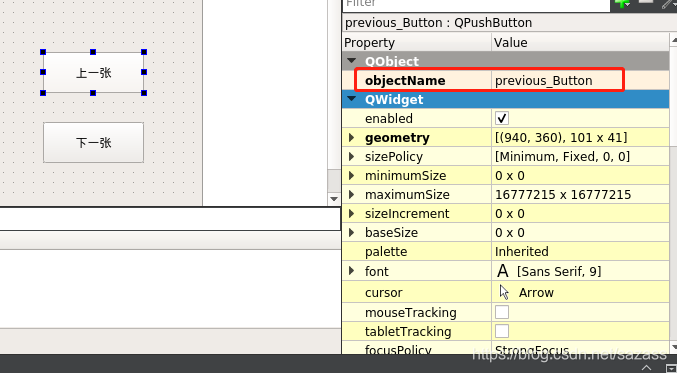
Task: Expand the sizeIncrement property
Action: (x=351, y=213)
